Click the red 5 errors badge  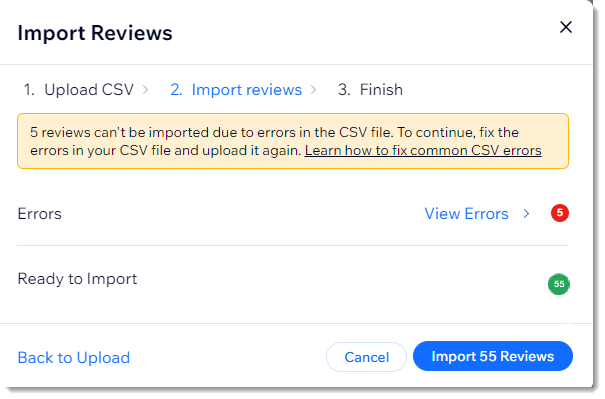point(559,213)
